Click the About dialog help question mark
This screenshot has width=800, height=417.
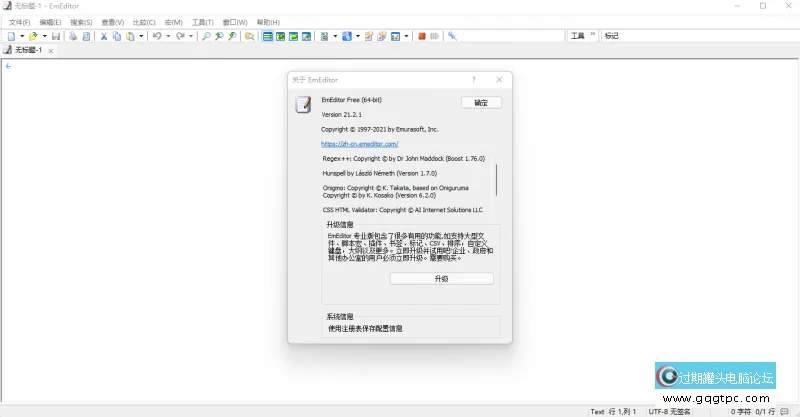tap(473, 80)
